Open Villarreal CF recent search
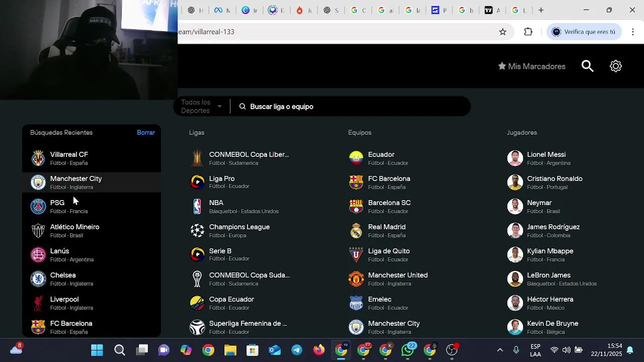Viewport: 644px width, 362px height. pos(92,158)
